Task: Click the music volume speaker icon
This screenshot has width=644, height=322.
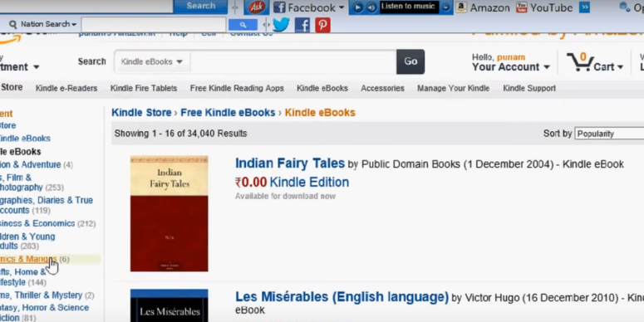Action: [371, 7]
